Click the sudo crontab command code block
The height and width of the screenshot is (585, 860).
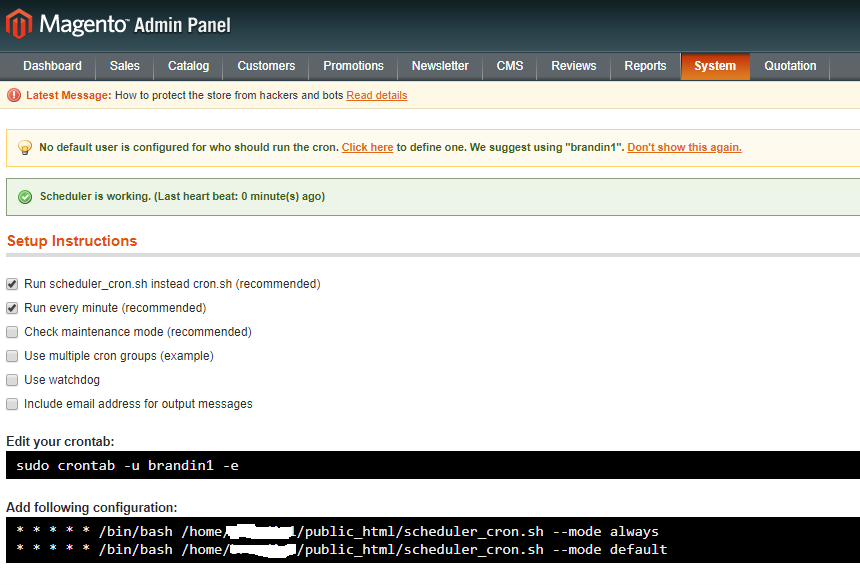tap(433, 465)
